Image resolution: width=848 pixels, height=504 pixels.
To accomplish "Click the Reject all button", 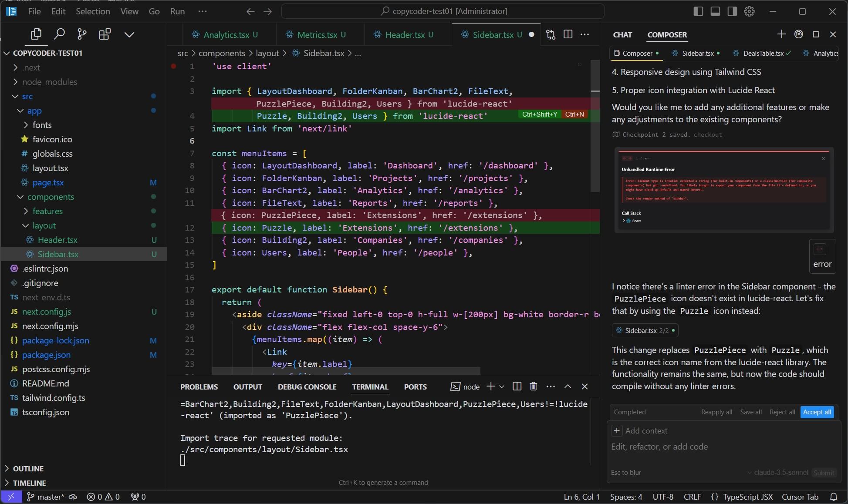I will [782, 412].
